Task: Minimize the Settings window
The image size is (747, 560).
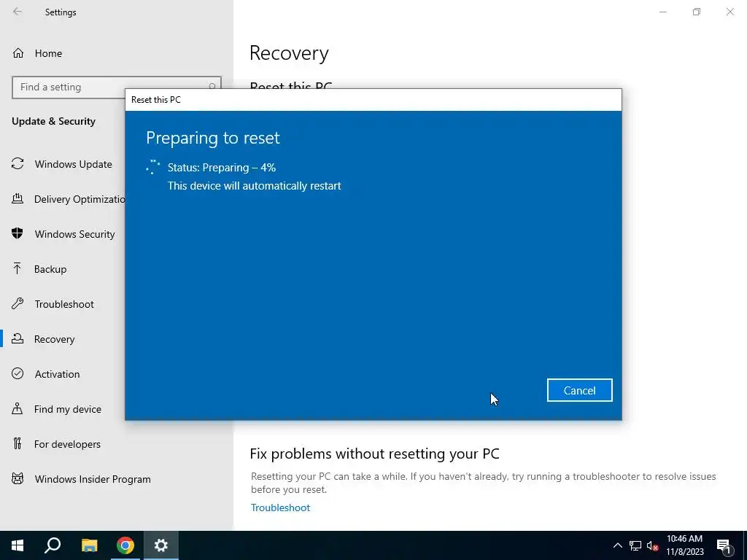Action: [x=662, y=12]
